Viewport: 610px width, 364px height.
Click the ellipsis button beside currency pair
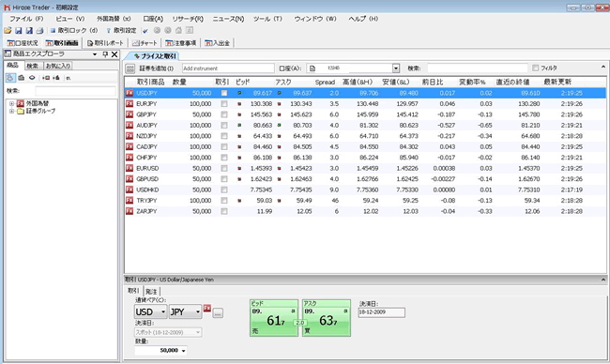218,312
